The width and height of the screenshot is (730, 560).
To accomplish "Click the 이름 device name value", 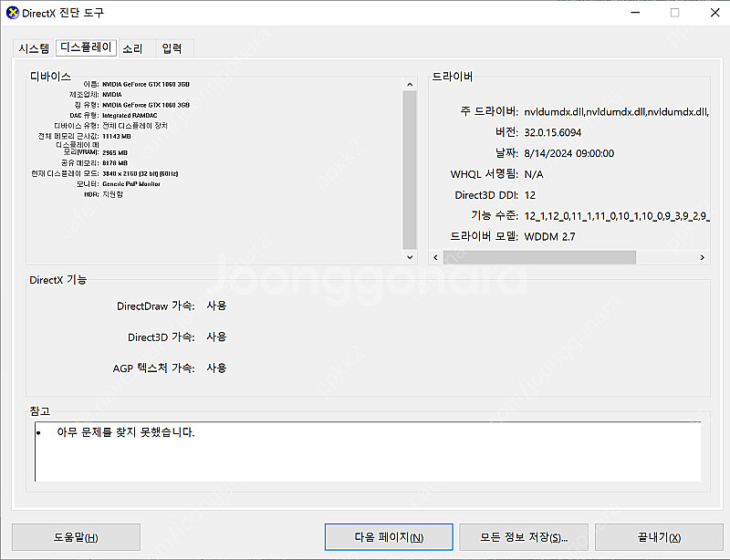I will pos(146,84).
